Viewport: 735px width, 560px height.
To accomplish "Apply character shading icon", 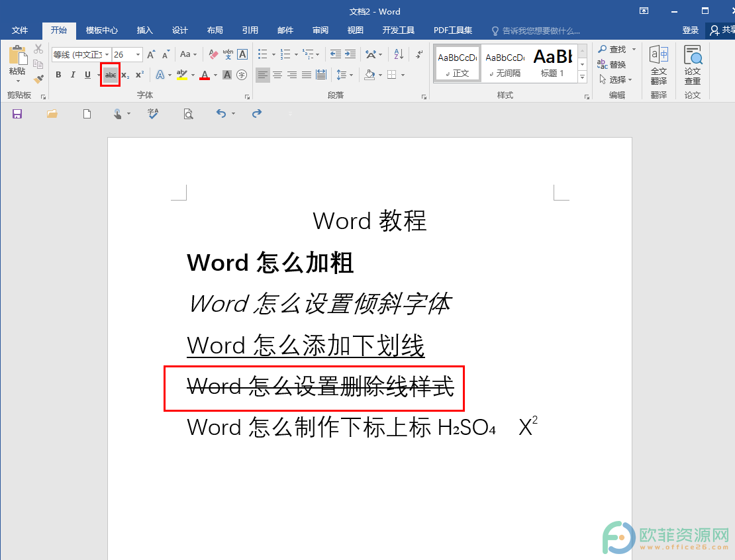I will (227, 75).
